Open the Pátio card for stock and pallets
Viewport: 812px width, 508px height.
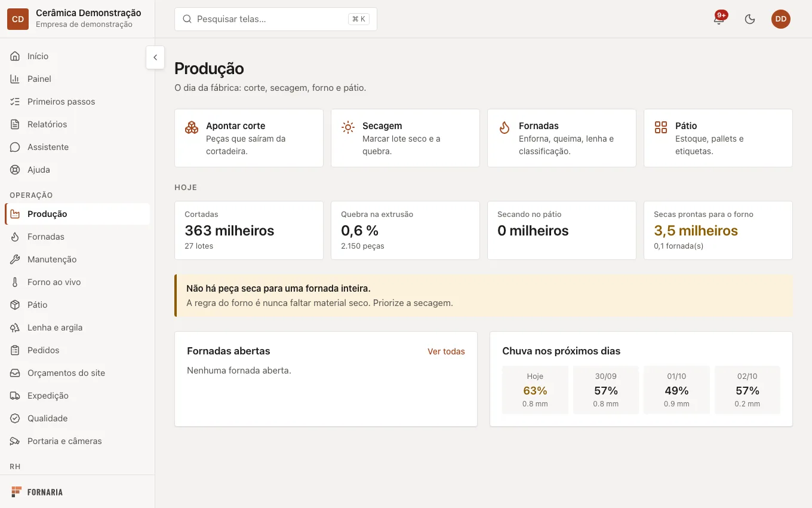click(x=718, y=138)
